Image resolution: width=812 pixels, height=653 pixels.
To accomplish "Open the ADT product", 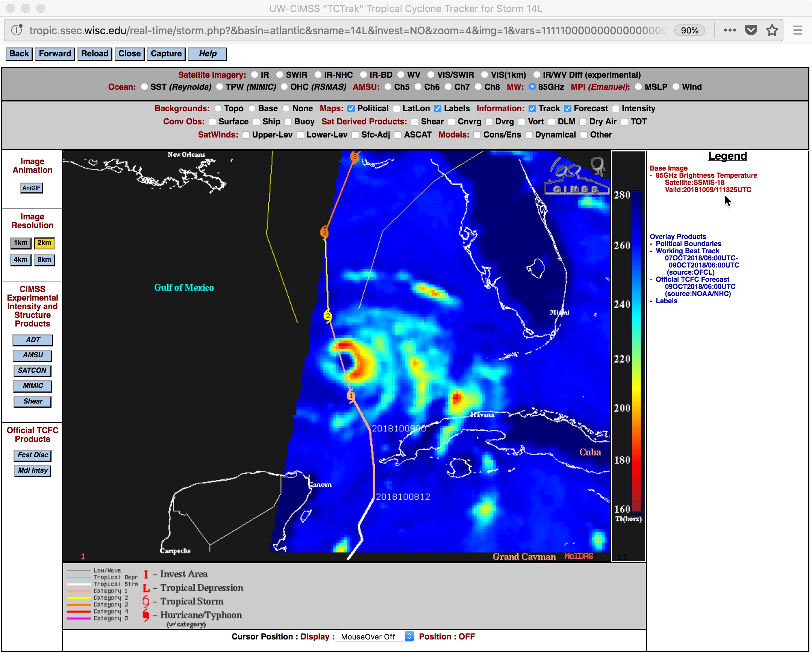I will 33,340.
